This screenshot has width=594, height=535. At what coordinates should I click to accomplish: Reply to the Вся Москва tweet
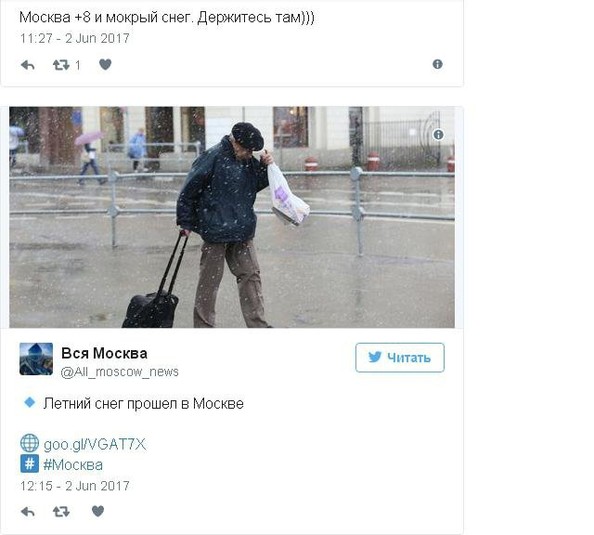[x=28, y=512]
